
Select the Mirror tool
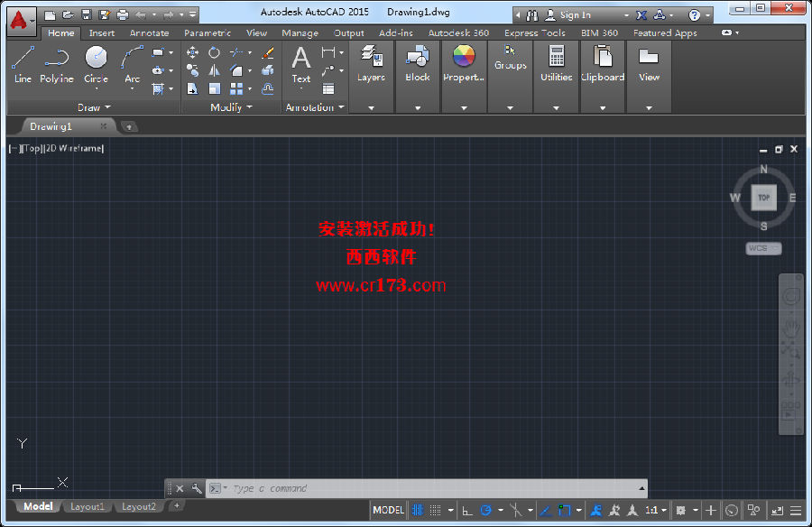tap(214, 70)
